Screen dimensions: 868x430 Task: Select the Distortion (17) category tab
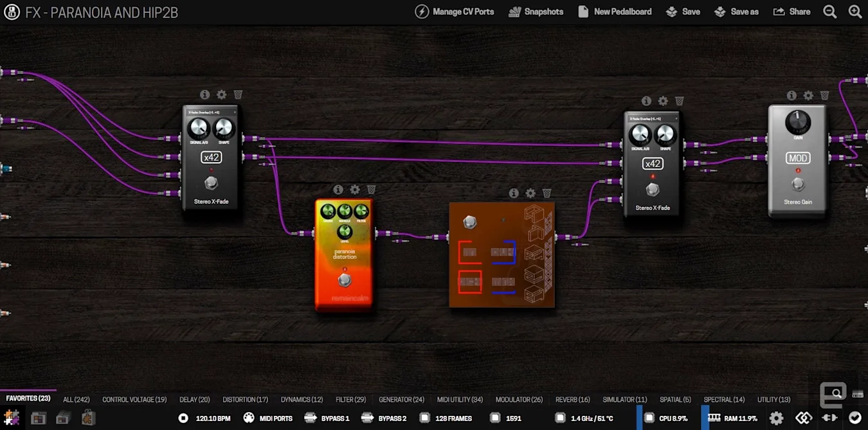(245, 399)
